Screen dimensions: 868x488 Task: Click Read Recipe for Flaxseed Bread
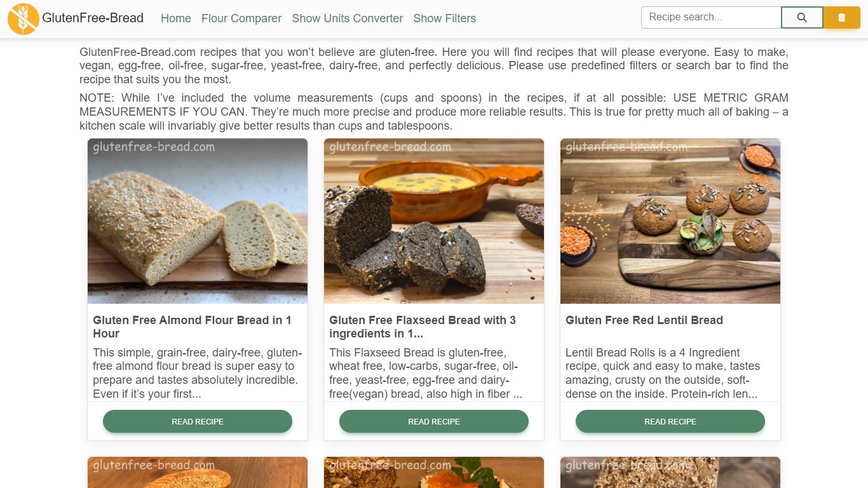[434, 421]
